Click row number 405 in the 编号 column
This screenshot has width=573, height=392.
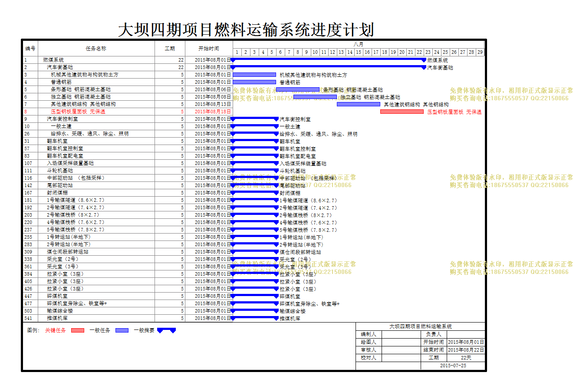[28, 281]
